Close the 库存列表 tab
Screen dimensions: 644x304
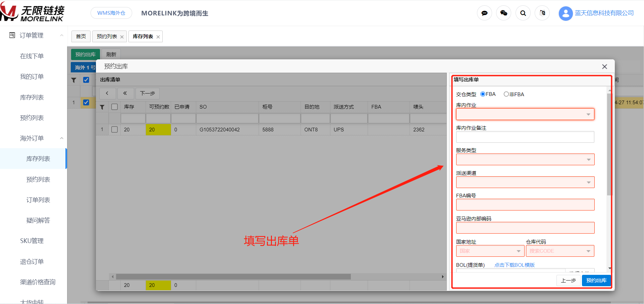[158, 37]
